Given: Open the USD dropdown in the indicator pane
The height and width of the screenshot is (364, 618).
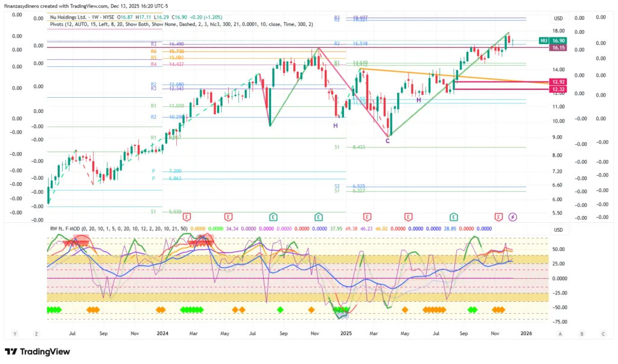Looking at the screenshot, I should coord(558,230).
